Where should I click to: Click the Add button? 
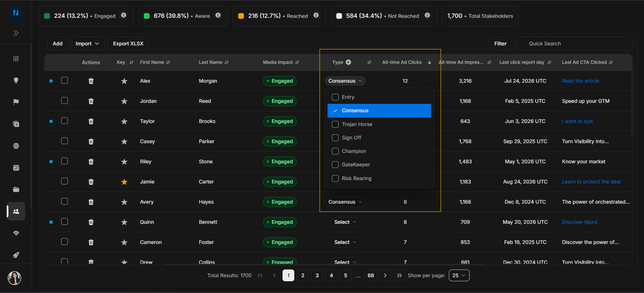pos(57,44)
